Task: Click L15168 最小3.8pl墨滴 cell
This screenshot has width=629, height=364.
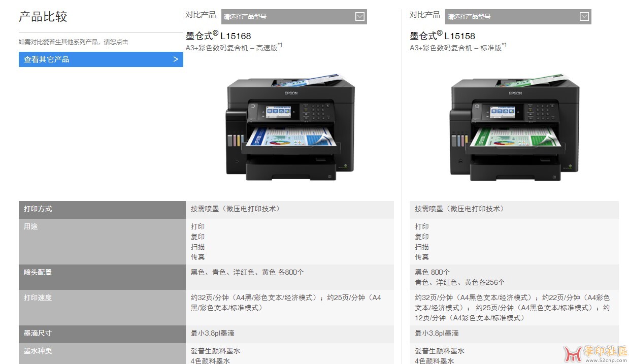Action: click(290, 334)
